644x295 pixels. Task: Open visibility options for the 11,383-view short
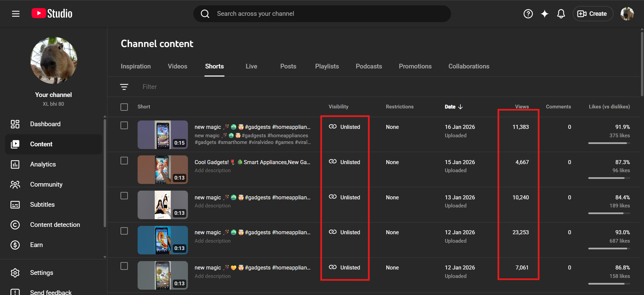[345, 127]
